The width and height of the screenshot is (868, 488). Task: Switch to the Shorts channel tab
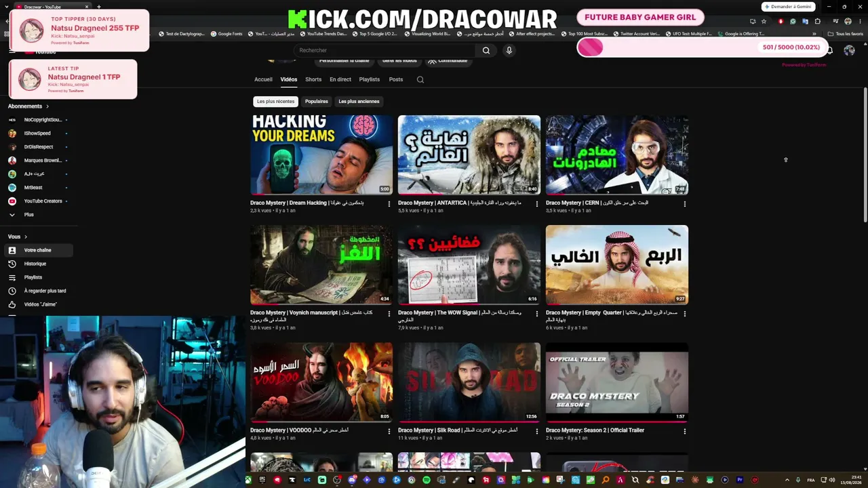pyautogui.click(x=313, y=79)
